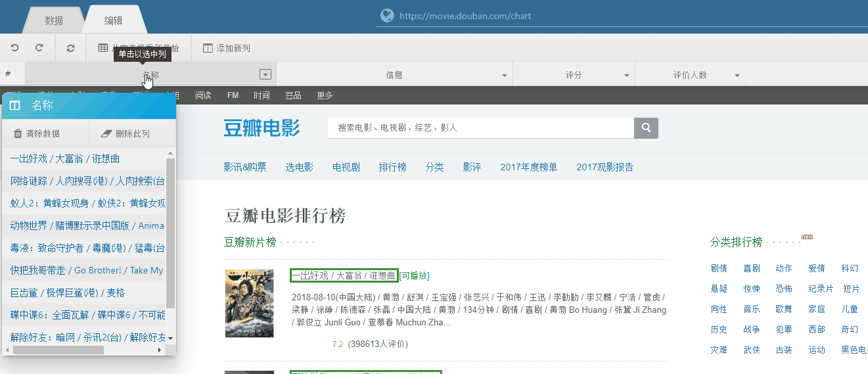Open the 剧情 category link
Viewport: 868px width, 374px height.
click(719, 268)
